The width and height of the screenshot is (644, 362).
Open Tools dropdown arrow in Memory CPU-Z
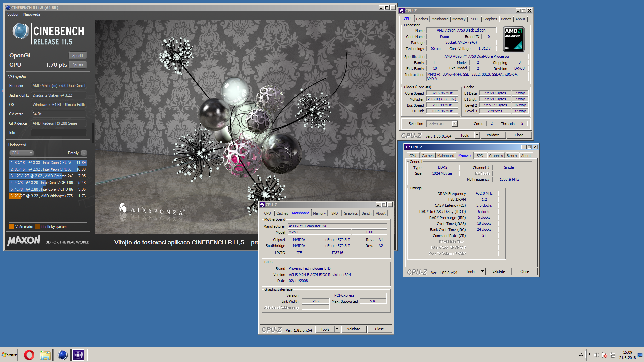(x=482, y=272)
